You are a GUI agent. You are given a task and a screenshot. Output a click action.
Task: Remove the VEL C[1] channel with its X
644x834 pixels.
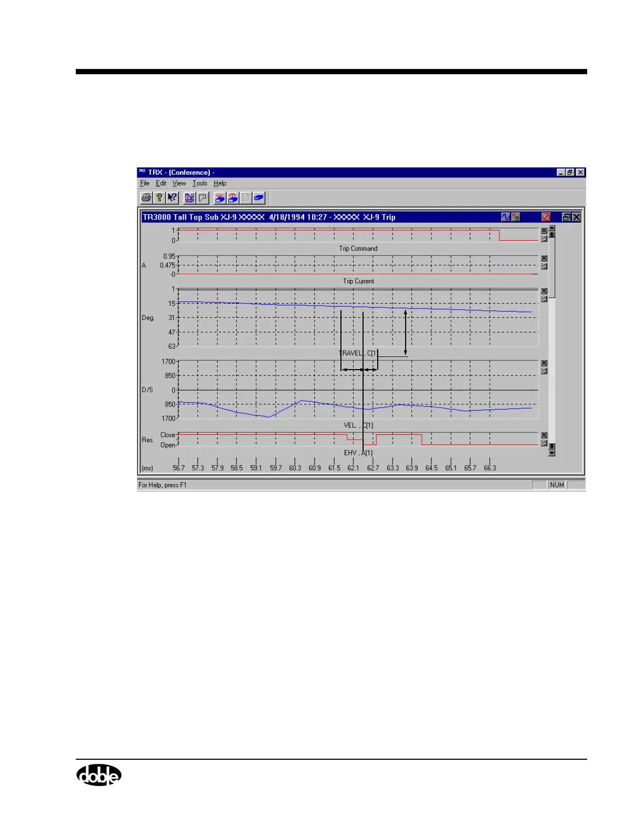click(544, 363)
